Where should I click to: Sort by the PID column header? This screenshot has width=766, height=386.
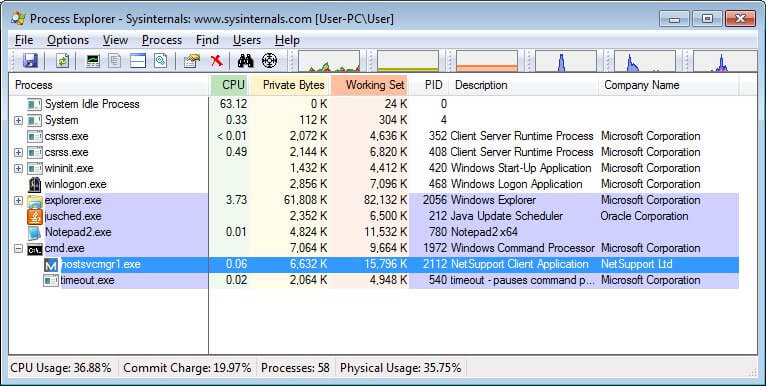(x=429, y=85)
